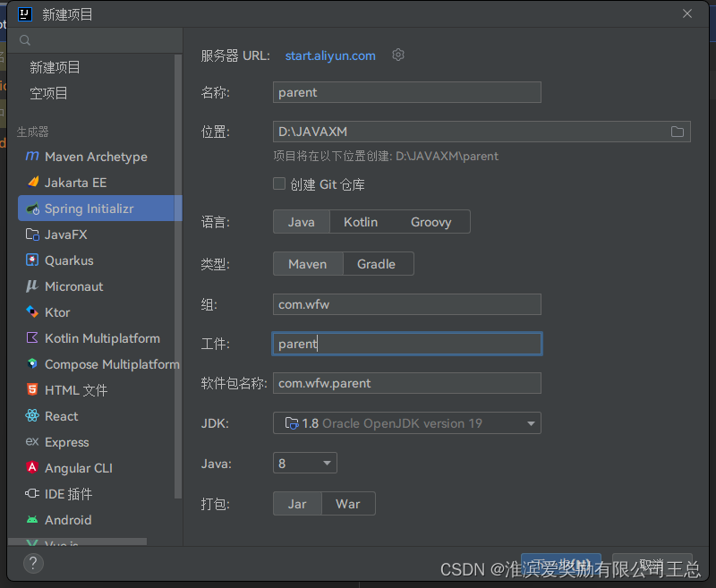Click the search icon in sidebar
The image size is (716, 588).
(x=25, y=40)
